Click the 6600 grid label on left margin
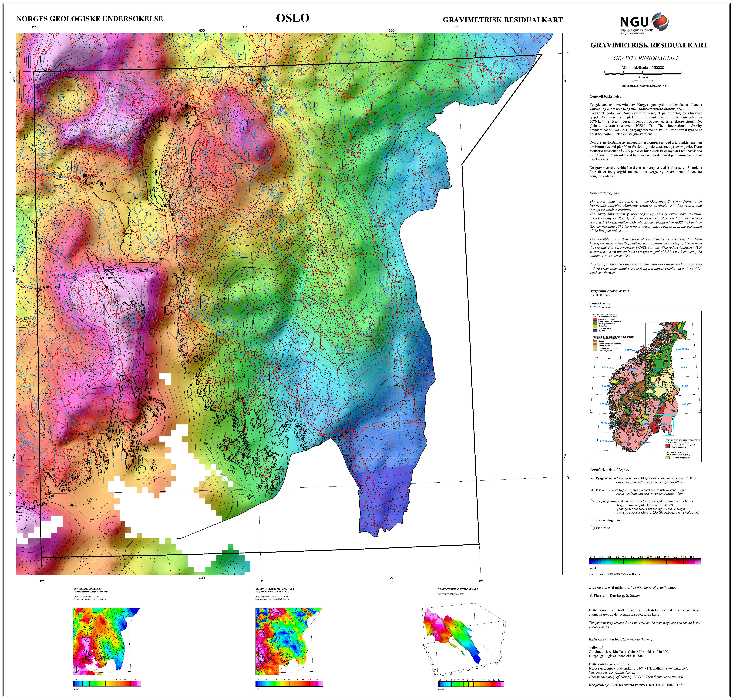The width and height of the screenshot is (733, 700). click(14, 268)
